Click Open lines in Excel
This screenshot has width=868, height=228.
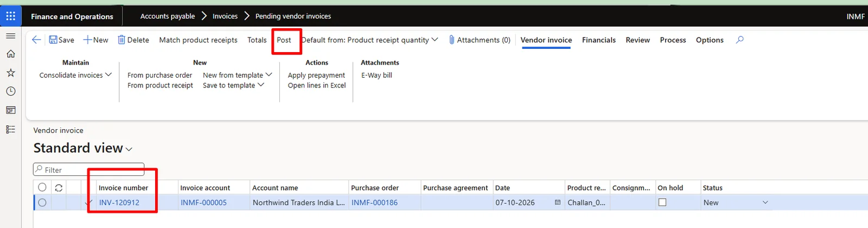317,85
